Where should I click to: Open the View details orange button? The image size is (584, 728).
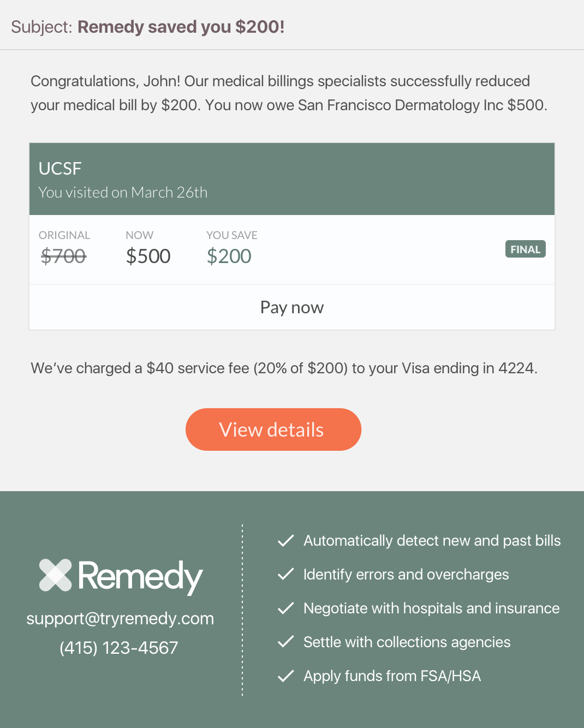[x=273, y=429]
